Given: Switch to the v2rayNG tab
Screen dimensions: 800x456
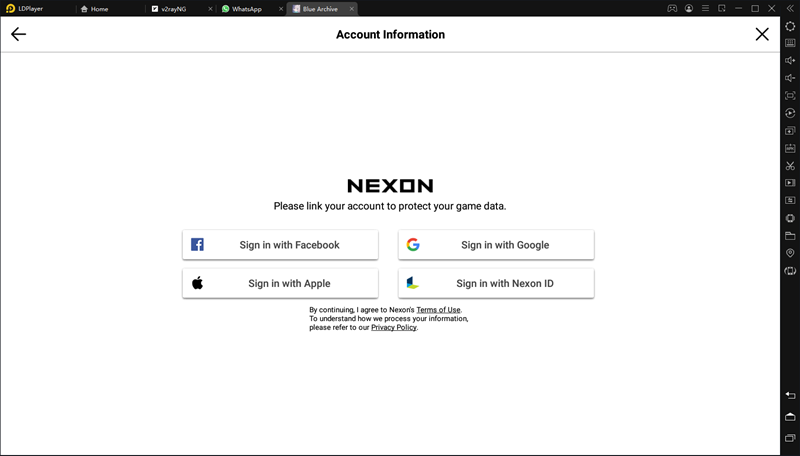Looking at the screenshot, I should (x=173, y=9).
